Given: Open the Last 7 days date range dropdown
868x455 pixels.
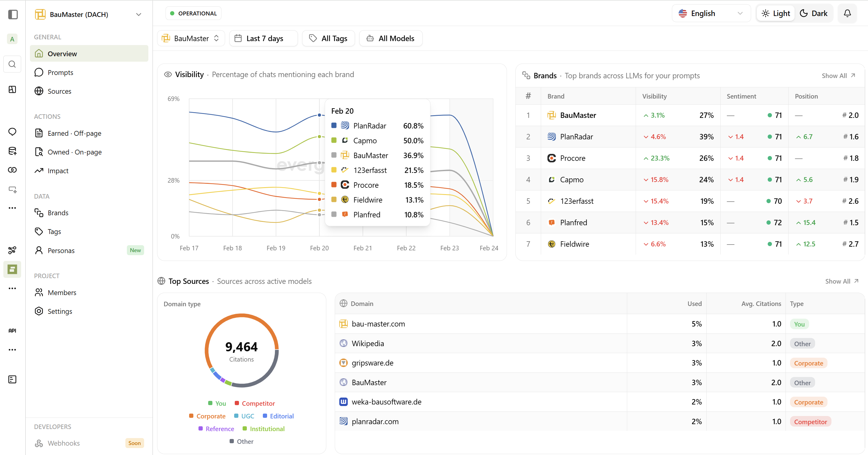Looking at the screenshot, I should tap(263, 38).
